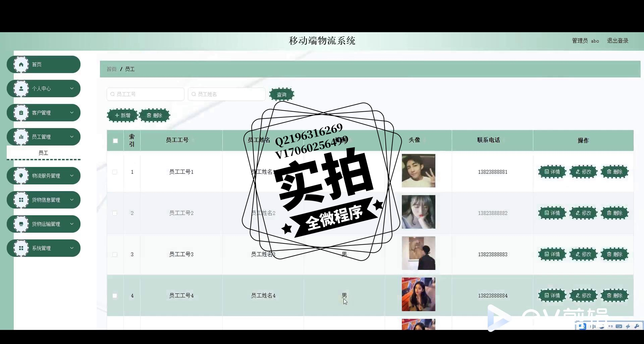Click the home icon beside 首页
This screenshot has height=344, width=644.
tap(21, 64)
